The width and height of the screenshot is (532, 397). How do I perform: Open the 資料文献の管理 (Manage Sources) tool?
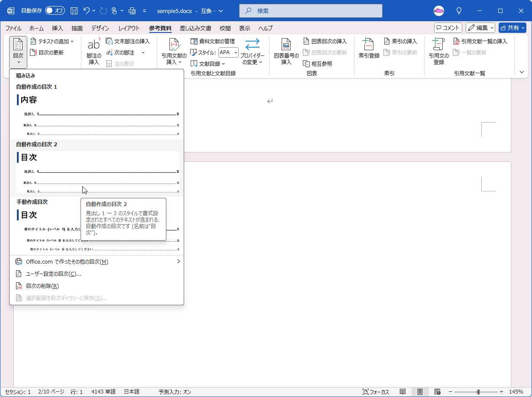click(x=215, y=42)
